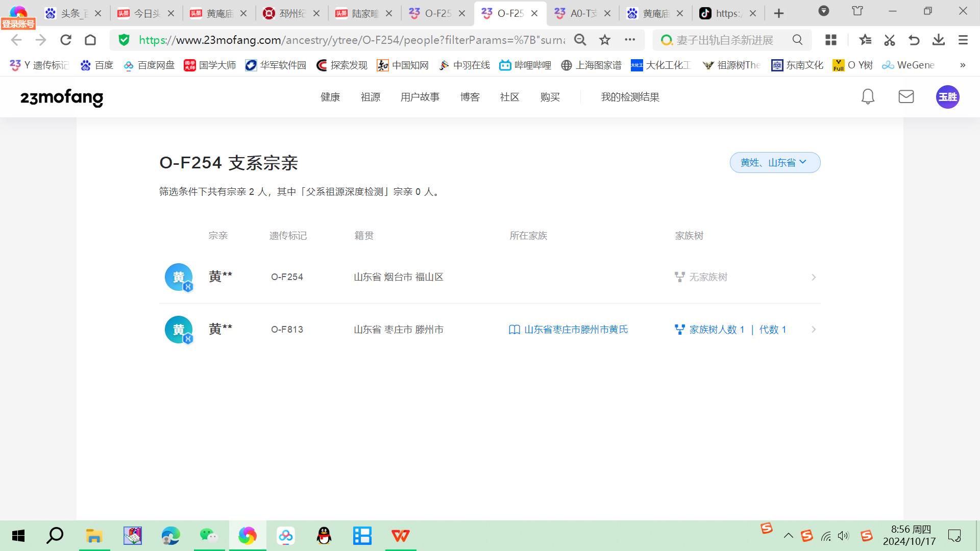This screenshot has width=980, height=551.
Task: Open 家族树人数 1 代数 1 link
Action: tap(730, 330)
